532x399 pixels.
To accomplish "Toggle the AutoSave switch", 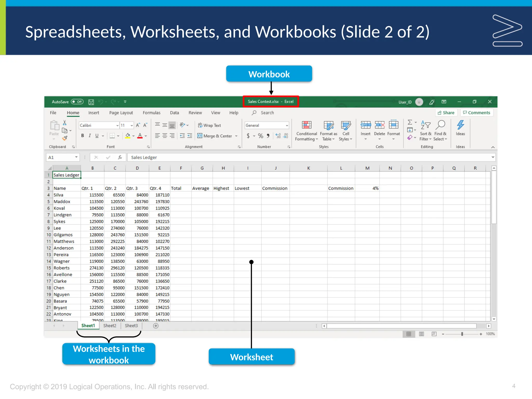I will (x=77, y=102).
